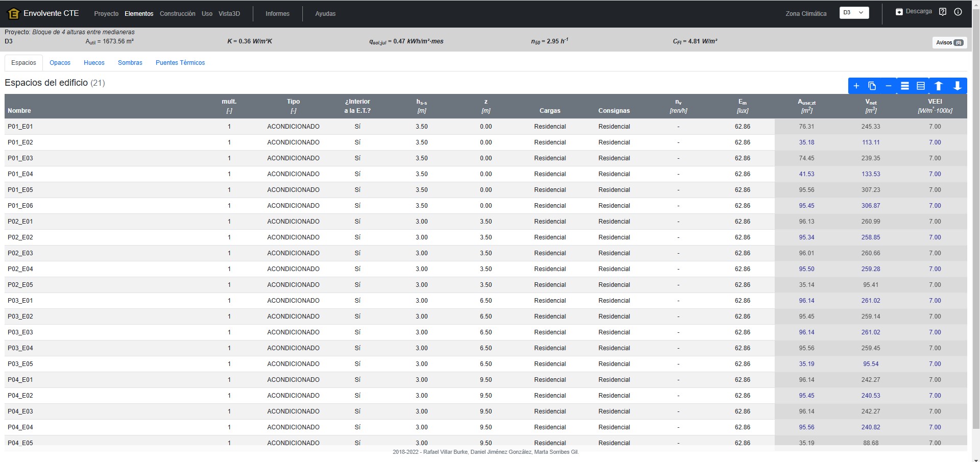Click Cargas Residencial cell of P01_E06

click(x=550, y=206)
